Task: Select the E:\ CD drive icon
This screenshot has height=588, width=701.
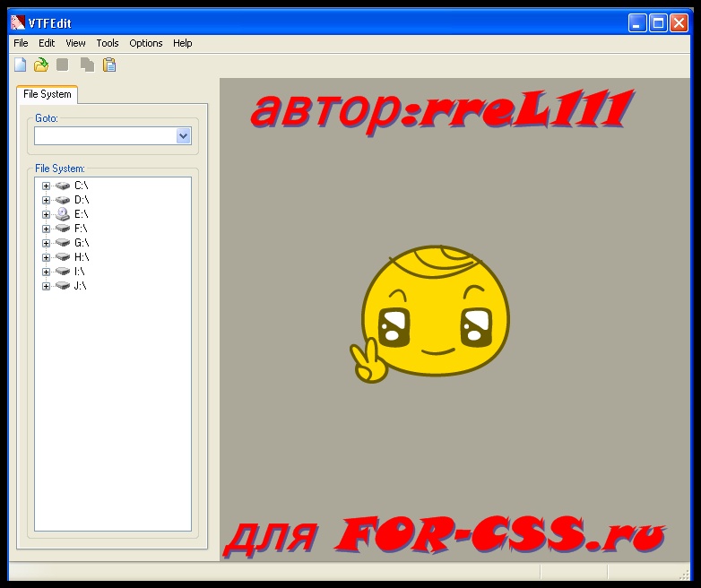Action: (x=63, y=214)
